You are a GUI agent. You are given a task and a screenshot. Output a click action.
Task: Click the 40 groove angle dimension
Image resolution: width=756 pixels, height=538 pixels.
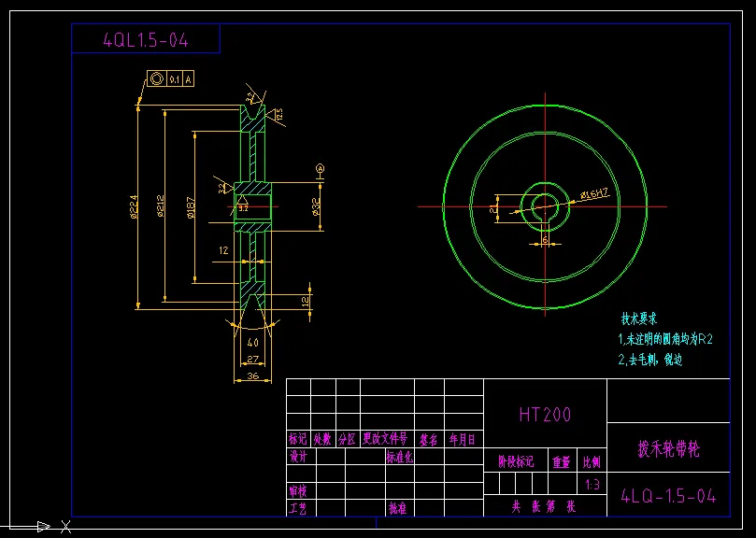[x=252, y=343]
